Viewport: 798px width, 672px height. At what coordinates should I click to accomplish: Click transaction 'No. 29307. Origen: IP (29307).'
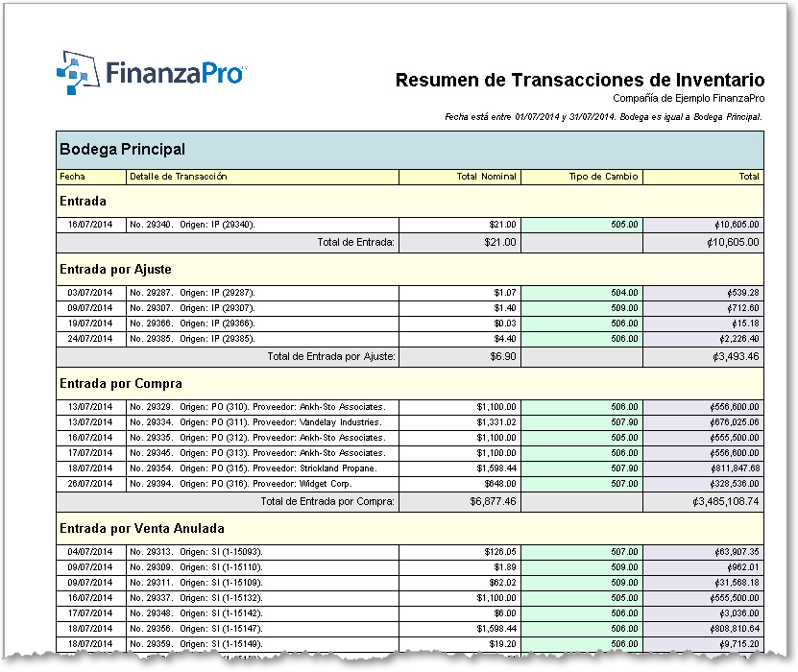click(x=192, y=308)
